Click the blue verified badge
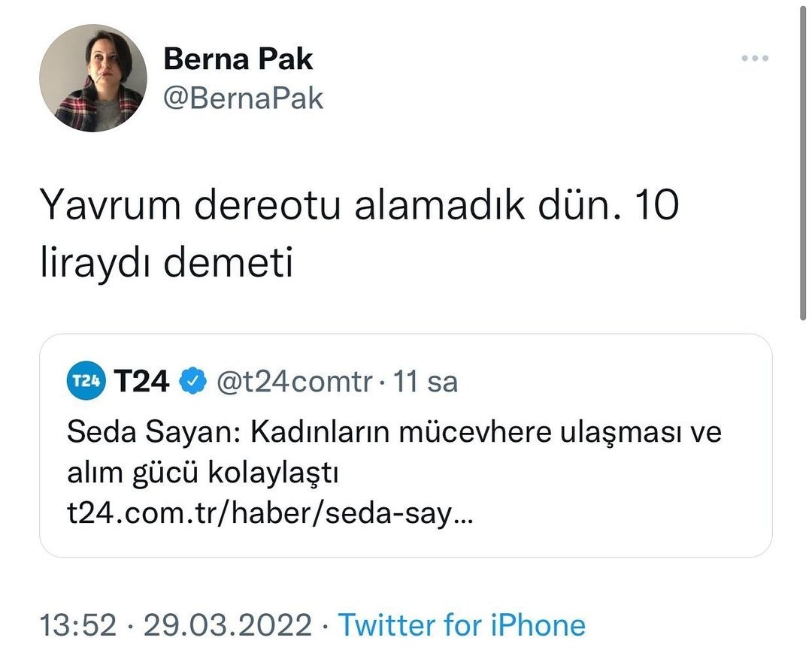This screenshot has height=653, width=812. click(195, 382)
